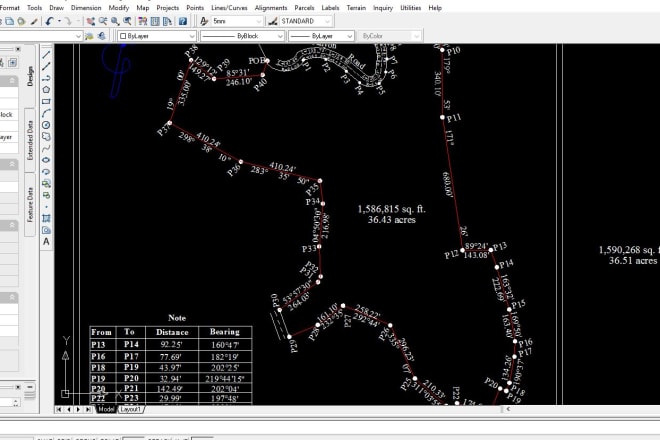The width and height of the screenshot is (660, 440).
Task: Click the 36.43 acres area label
Action: (x=391, y=220)
